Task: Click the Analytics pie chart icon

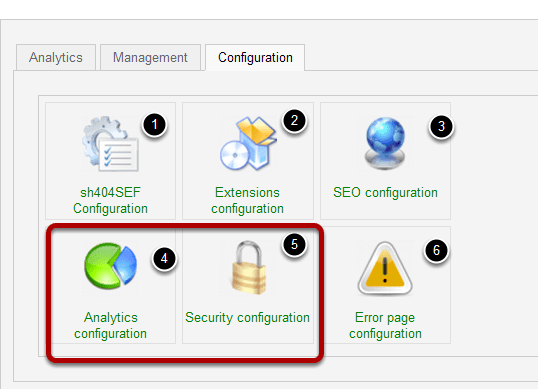Action: (110, 266)
